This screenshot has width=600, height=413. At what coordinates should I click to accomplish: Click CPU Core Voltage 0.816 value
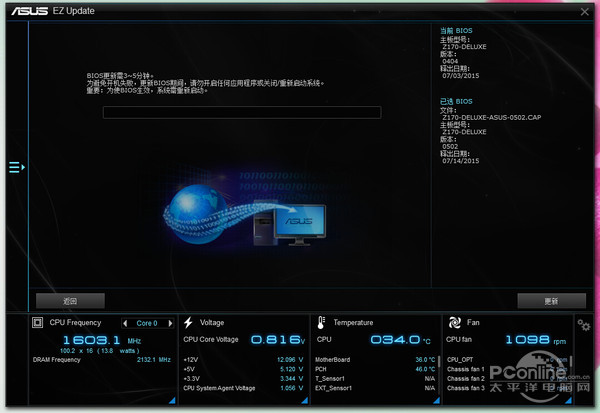tap(278, 340)
